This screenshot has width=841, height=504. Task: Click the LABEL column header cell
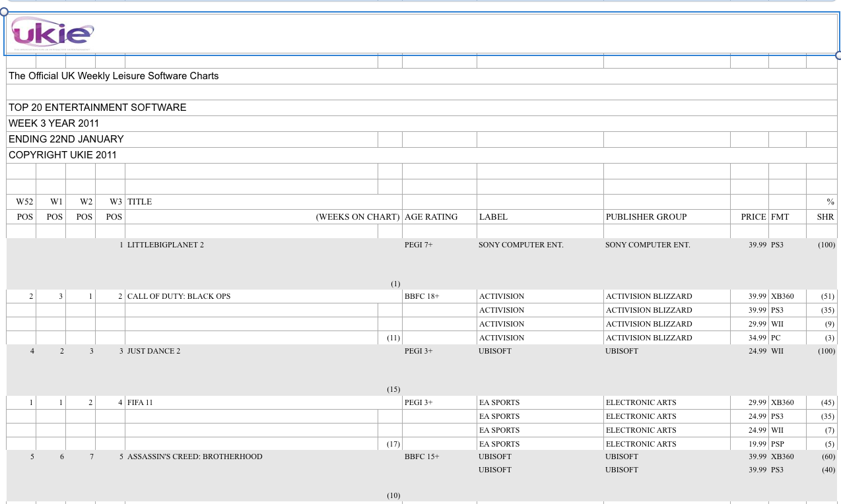click(x=493, y=217)
